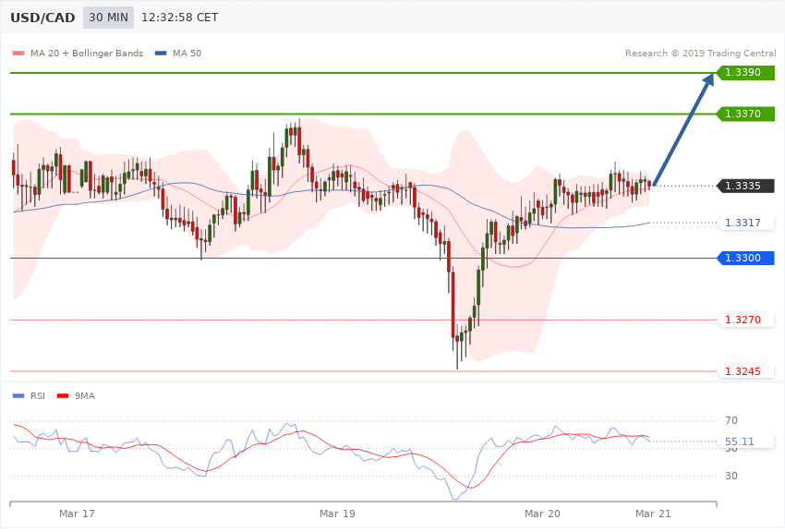Click the 1.3335 current price label
Viewport: 785px width, 532px height.
pos(746,187)
